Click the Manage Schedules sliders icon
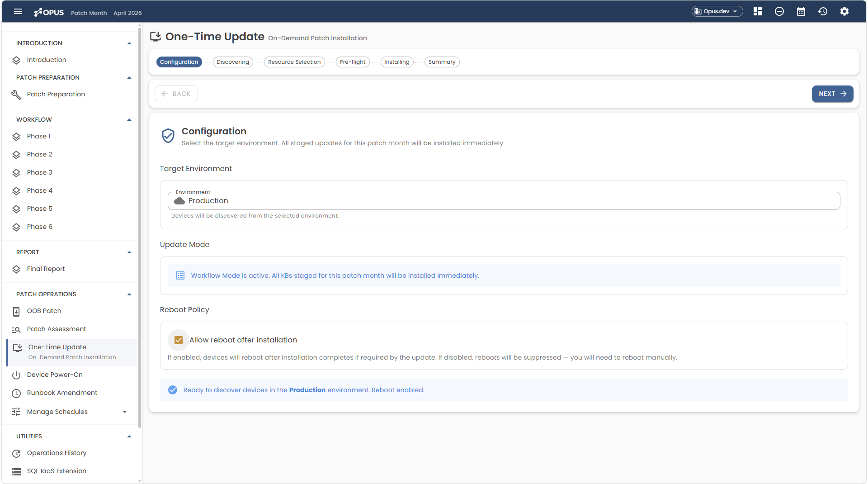 pyautogui.click(x=16, y=412)
